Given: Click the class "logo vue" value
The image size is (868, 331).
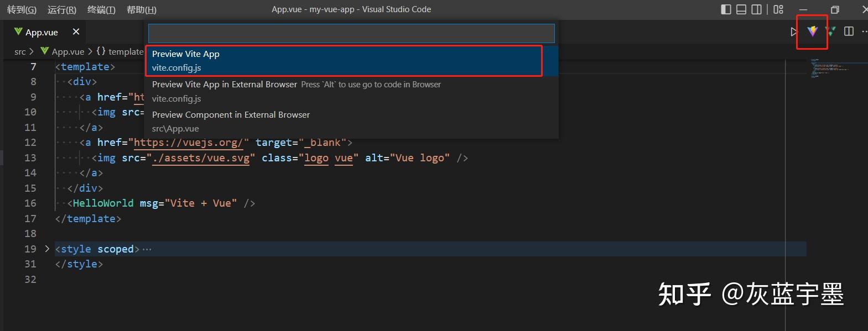Looking at the screenshot, I should pyautogui.click(x=329, y=158).
